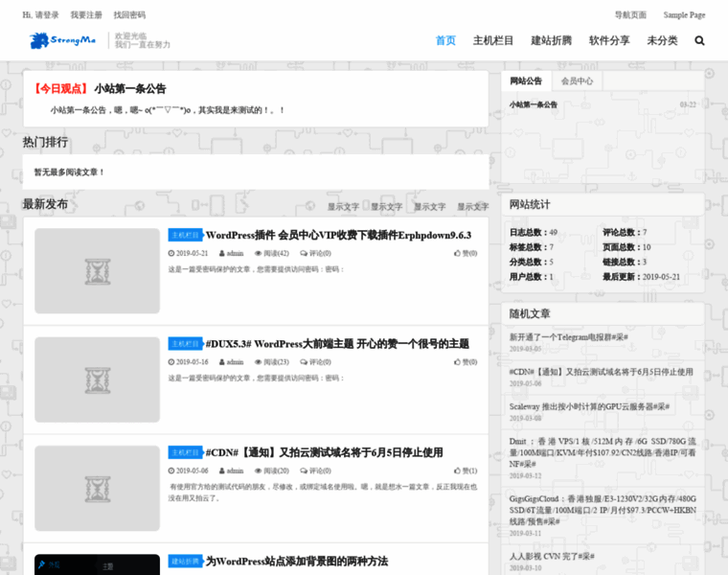Click 主机栏目 tag on #CDN# post
Viewport: 728px width, 575px height.
tap(186, 452)
